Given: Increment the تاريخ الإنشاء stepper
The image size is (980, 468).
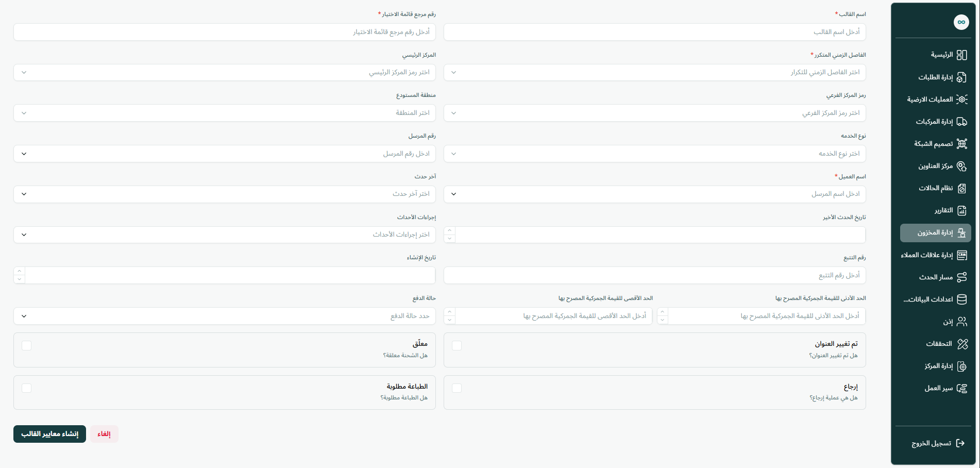Looking at the screenshot, I should tap(20, 271).
